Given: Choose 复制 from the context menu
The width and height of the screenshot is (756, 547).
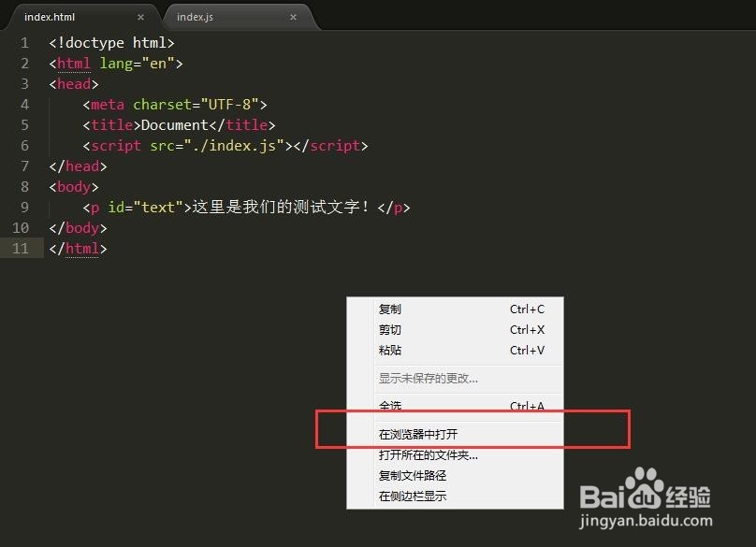Looking at the screenshot, I should tap(455, 309).
